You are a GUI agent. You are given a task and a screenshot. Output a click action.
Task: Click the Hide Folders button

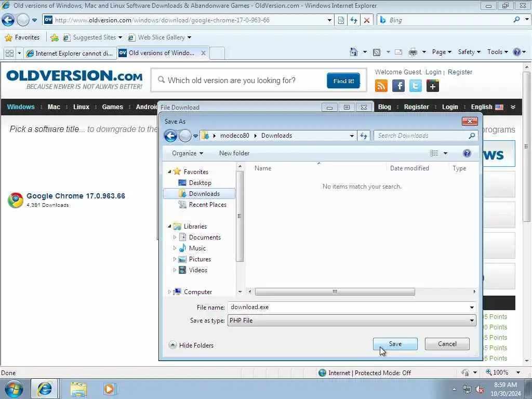(x=191, y=345)
